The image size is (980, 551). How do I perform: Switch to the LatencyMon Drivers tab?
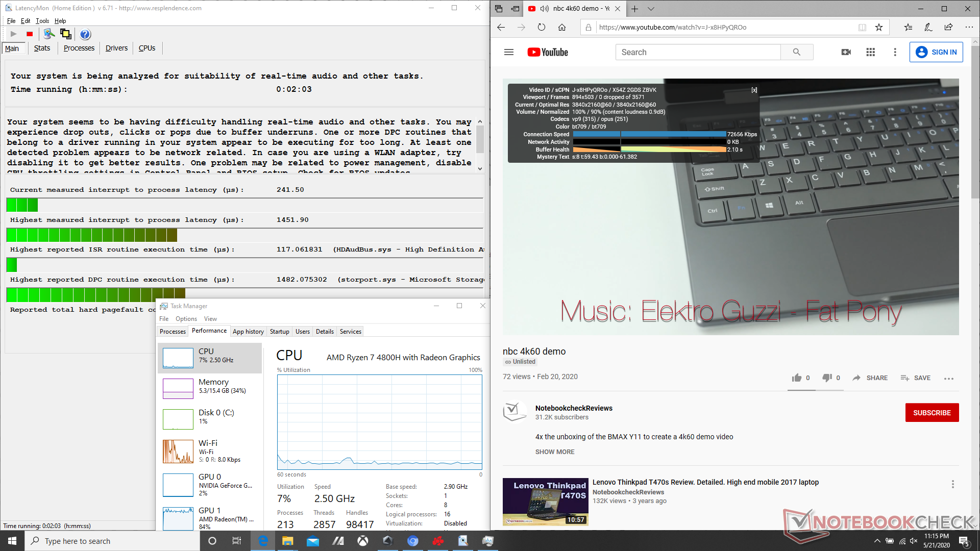[x=116, y=48]
